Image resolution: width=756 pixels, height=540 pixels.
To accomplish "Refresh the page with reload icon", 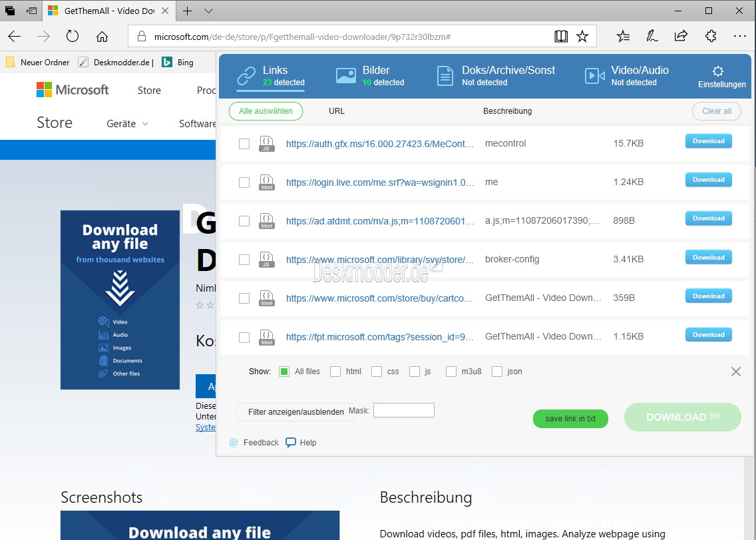I will pos(73,37).
